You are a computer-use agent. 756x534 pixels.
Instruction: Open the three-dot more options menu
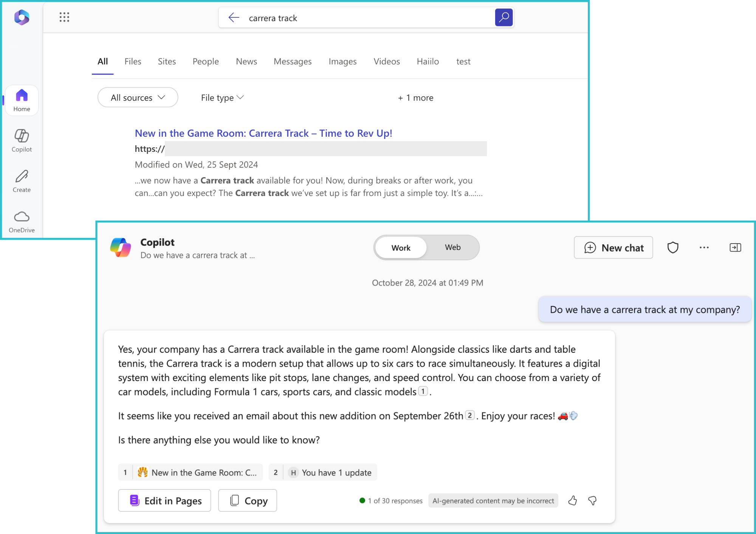(x=704, y=248)
